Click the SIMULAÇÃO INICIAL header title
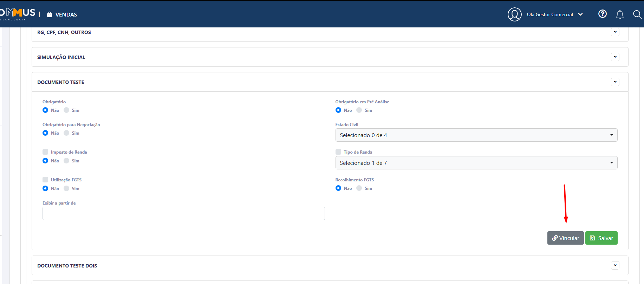This screenshot has width=644, height=284. point(61,57)
